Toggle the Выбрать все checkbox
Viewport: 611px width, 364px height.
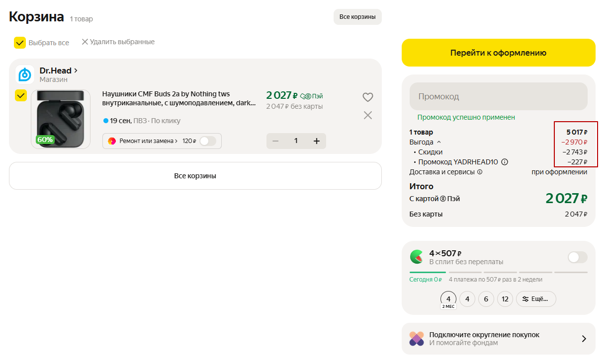(x=20, y=43)
